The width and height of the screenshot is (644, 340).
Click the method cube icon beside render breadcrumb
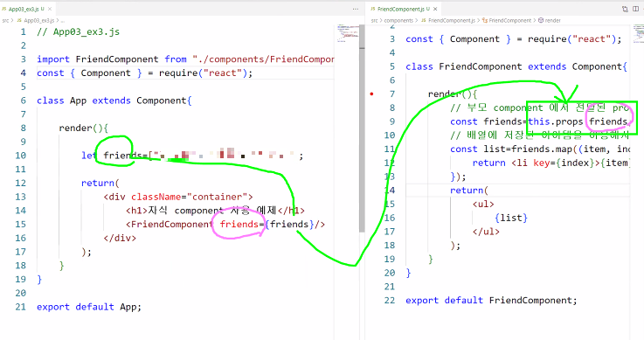tap(541, 20)
